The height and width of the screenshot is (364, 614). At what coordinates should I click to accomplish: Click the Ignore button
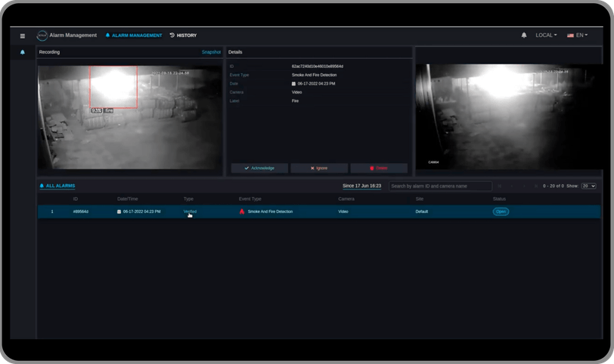(319, 168)
